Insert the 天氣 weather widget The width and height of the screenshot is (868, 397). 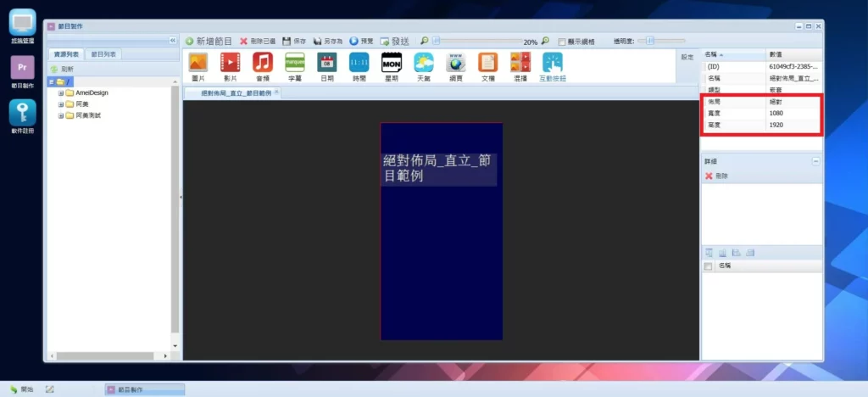pos(423,63)
